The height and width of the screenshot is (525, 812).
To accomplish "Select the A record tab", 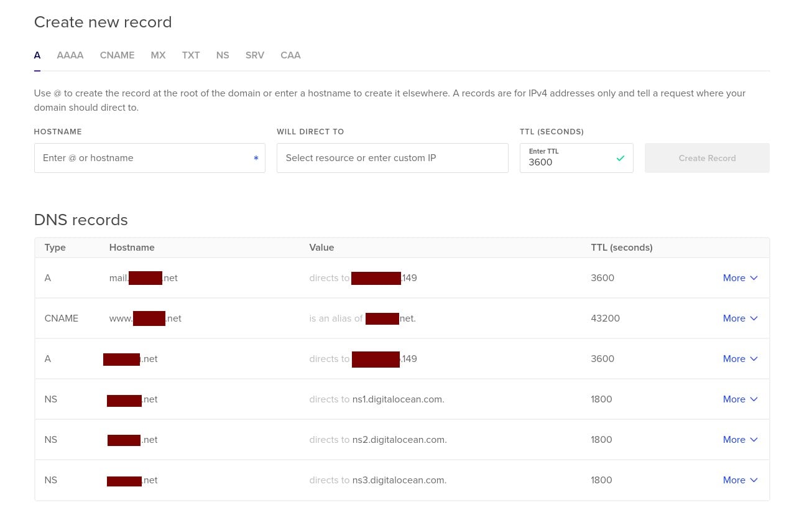I will 37,55.
